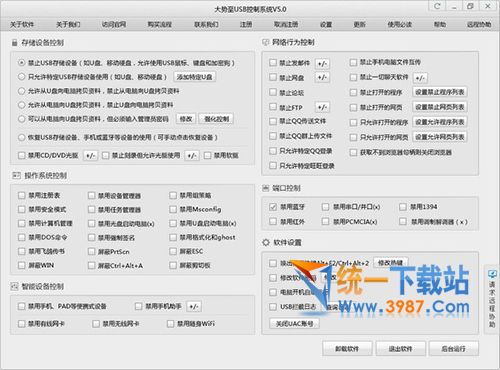Screen dimensions: 500x370
Task: Enable the 禁用注册表 checkbox
Action: pos(22,195)
